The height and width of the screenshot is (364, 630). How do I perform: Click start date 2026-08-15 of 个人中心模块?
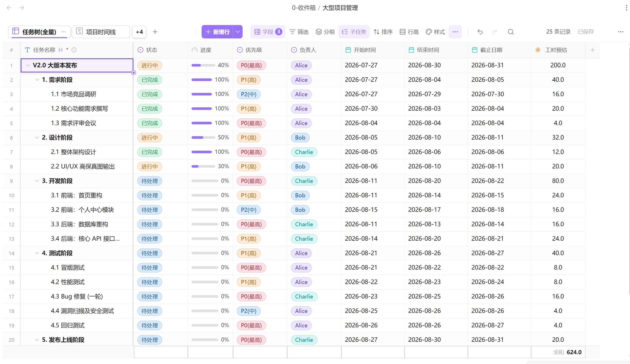[361, 210]
